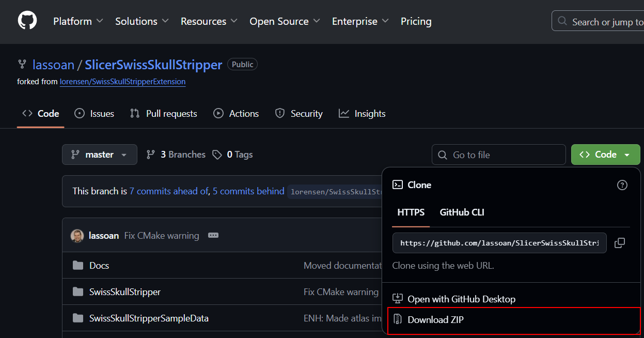Open the Issues tab

pyautogui.click(x=95, y=114)
